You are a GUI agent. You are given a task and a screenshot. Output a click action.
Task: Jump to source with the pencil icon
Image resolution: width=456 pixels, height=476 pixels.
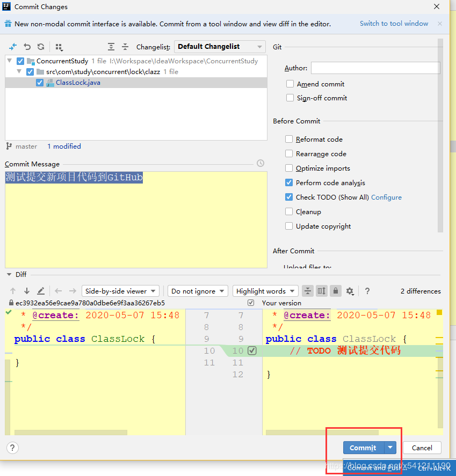pos(41,291)
